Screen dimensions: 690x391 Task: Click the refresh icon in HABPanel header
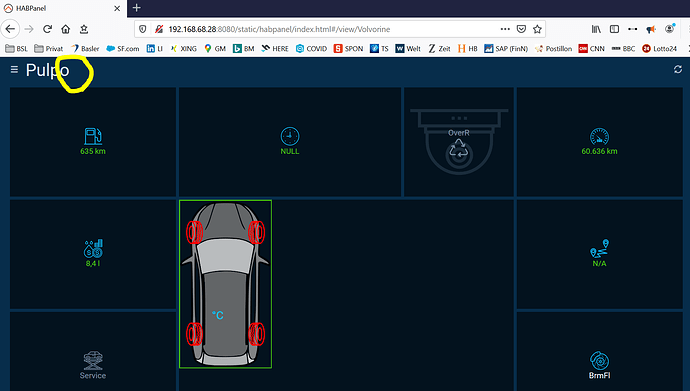[678, 69]
